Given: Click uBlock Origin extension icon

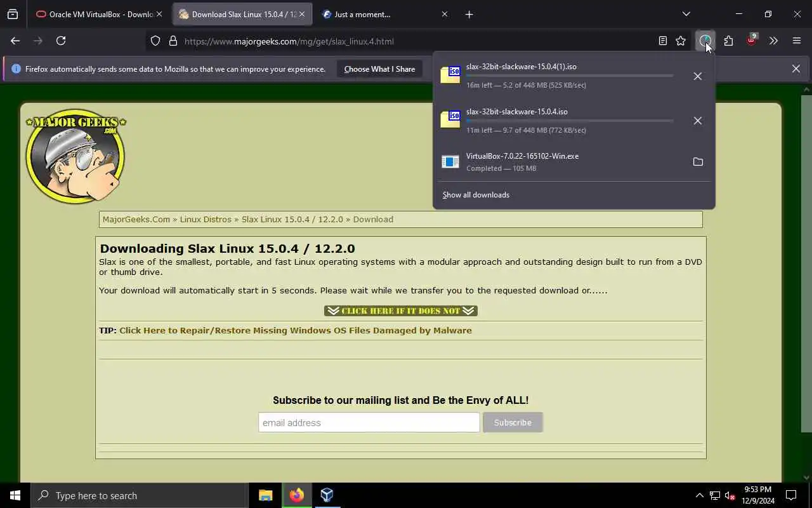Looking at the screenshot, I should [x=751, y=40].
